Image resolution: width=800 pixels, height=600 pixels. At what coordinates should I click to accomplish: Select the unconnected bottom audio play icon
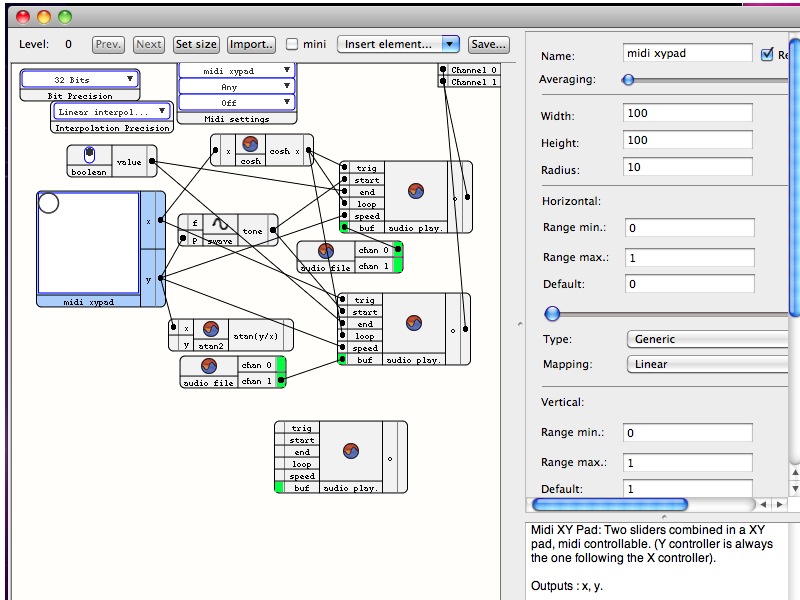click(x=350, y=450)
